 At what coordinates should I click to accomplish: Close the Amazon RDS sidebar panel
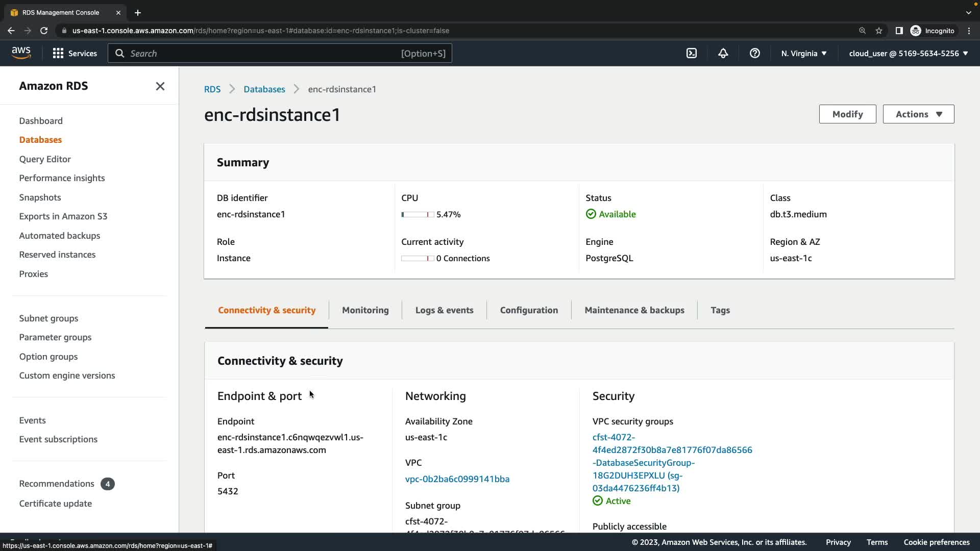160,86
